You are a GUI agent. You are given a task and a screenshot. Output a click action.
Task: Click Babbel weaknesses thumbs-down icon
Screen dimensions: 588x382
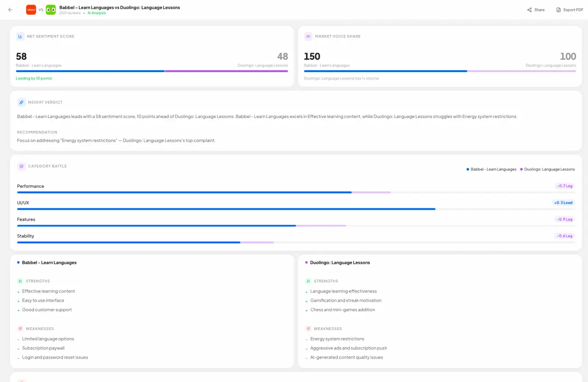pyautogui.click(x=20, y=329)
